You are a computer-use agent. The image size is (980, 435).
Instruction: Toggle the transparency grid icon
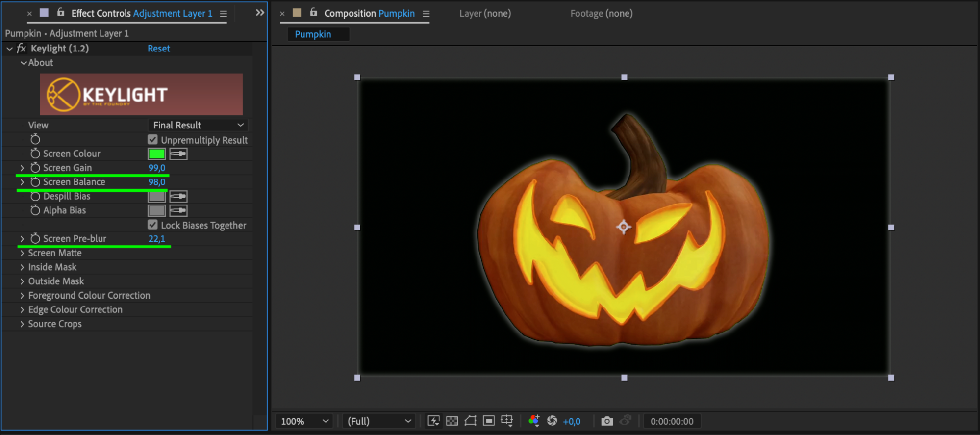coord(452,421)
